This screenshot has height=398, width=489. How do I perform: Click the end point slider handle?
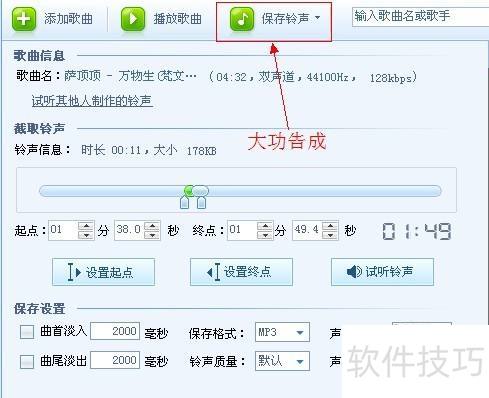pos(201,202)
